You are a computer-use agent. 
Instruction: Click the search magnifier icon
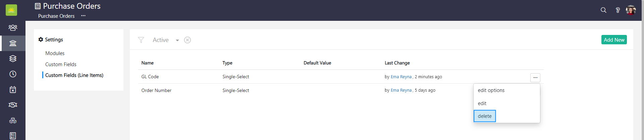point(603,10)
